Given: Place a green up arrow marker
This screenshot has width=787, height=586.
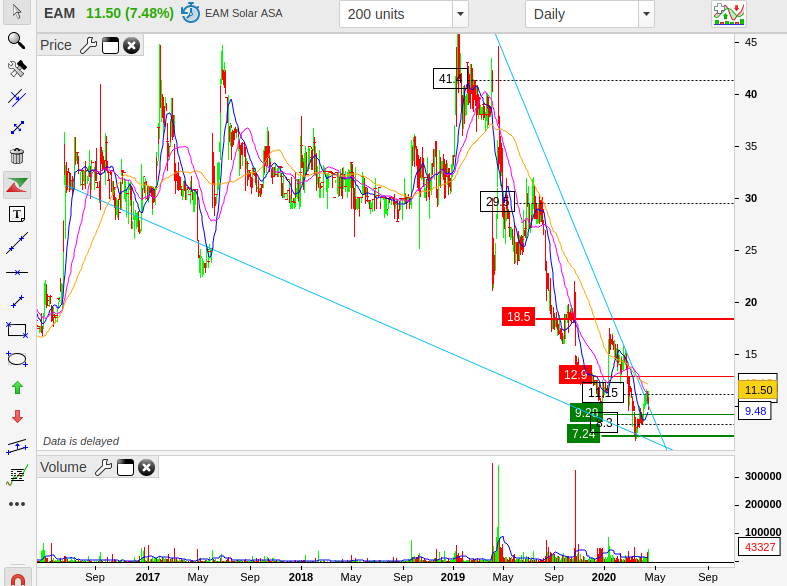Looking at the screenshot, I should pos(16,387).
